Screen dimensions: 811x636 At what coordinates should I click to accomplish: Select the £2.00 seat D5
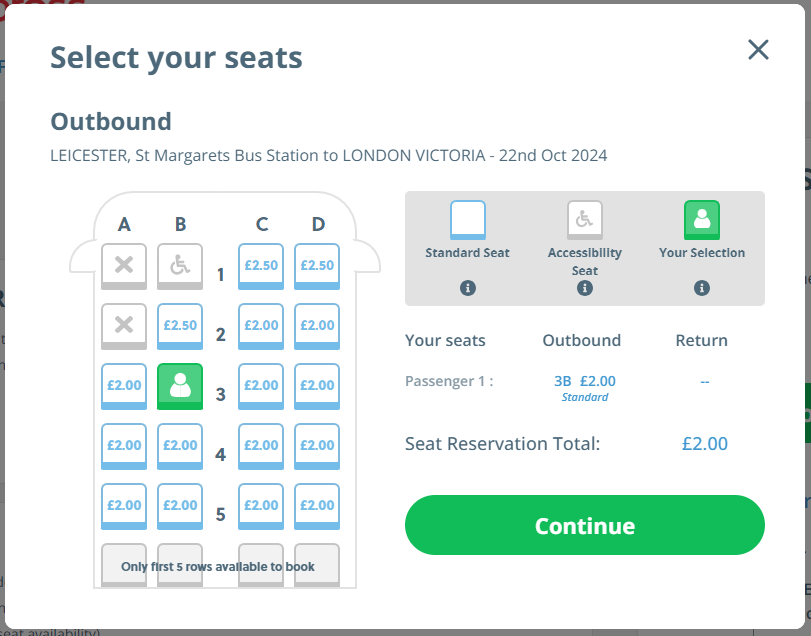(x=316, y=505)
